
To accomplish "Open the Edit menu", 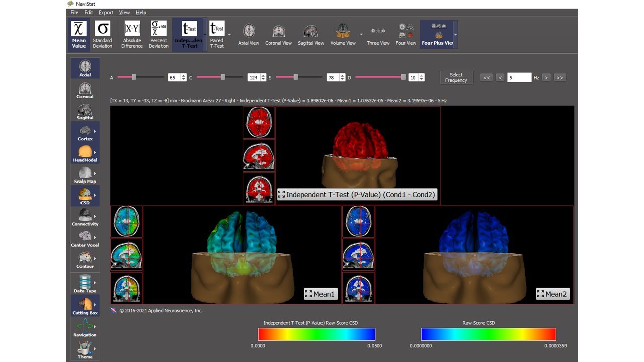I will (89, 12).
